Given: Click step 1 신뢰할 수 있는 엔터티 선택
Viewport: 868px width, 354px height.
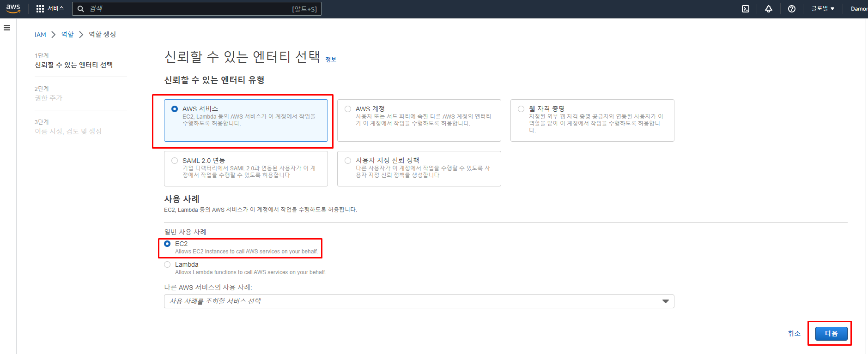Looking at the screenshot, I should click(x=74, y=65).
